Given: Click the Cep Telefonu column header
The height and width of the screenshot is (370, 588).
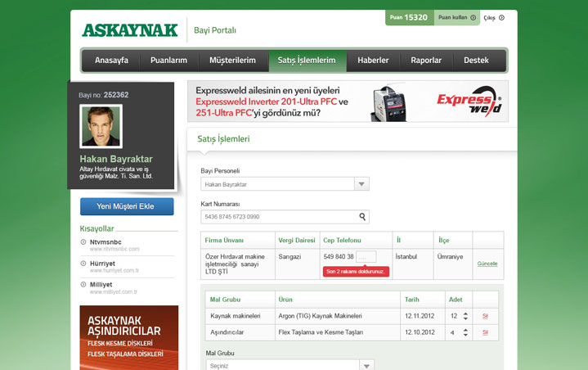Looking at the screenshot, I should coord(342,240).
